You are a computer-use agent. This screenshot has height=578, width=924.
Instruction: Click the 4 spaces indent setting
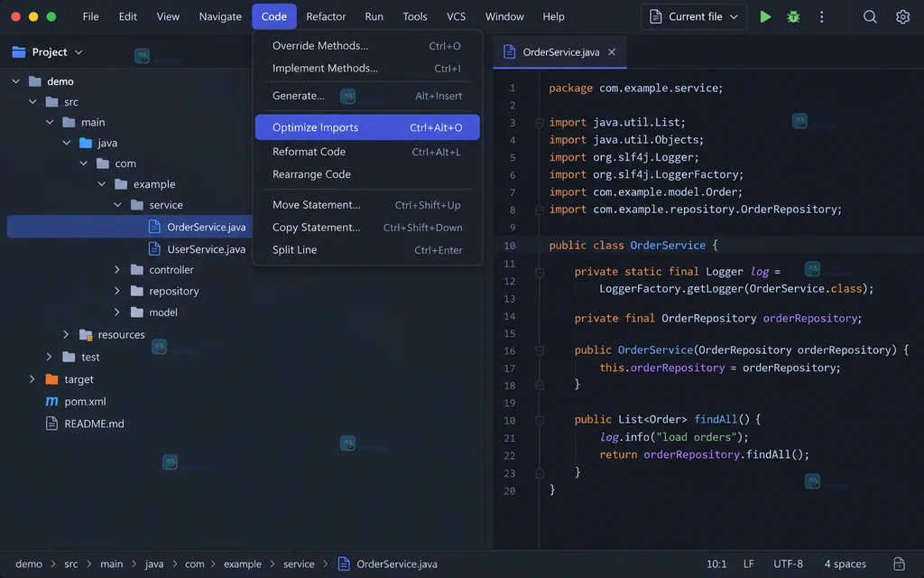click(845, 564)
